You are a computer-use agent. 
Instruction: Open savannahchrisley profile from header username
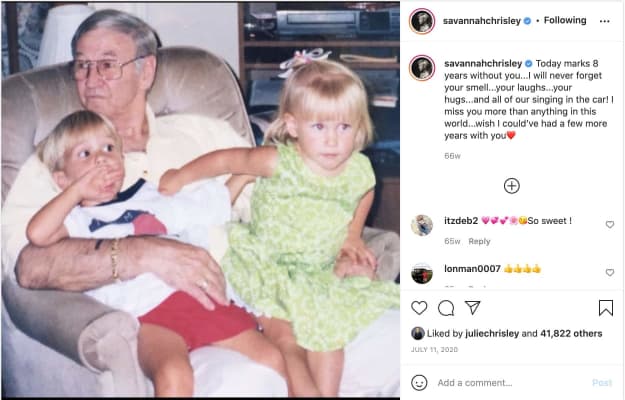[482, 21]
